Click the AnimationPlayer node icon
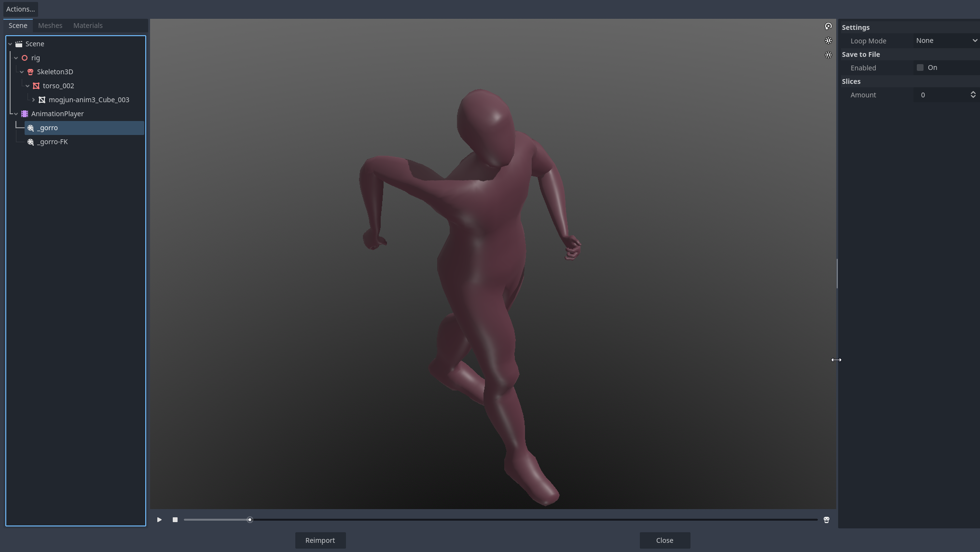Viewport: 980px width, 552px height. point(25,114)
